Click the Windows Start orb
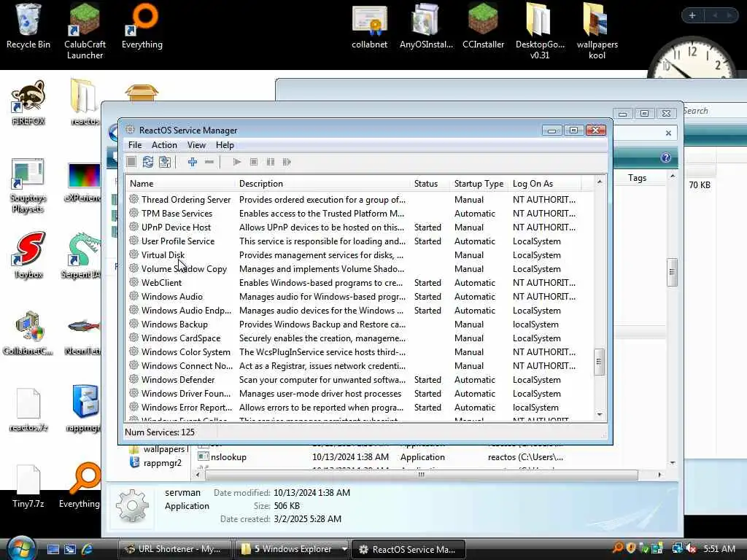 click(21, 548)
